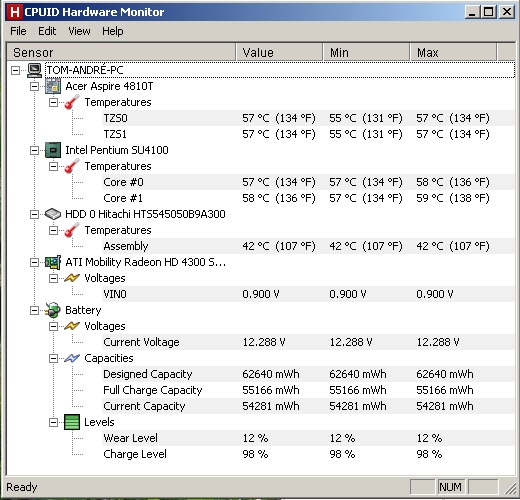
Task: Collapse Temperatures under Acer Aspire 4810T
Action: 53,102
